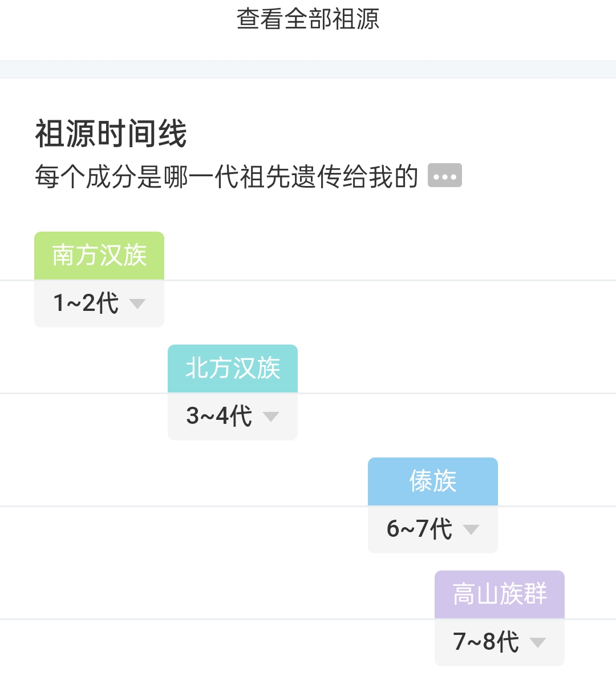Viewport: 616px width, 676px height.
Task: Click the triangle icon beside 6~7代
Action: click(471, 529)
